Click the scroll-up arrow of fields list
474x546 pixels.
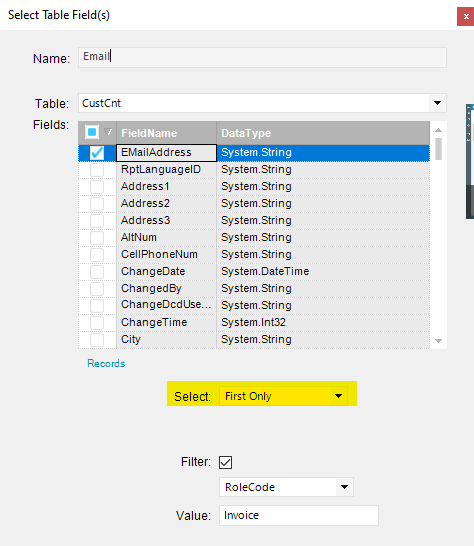(x=438, y=130)
